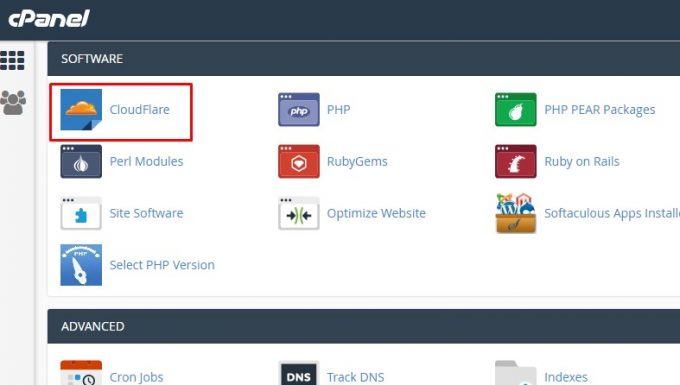Open the PHP PEAR Packages icon
This screenshot has height=385, width=680.
point(516,110)
